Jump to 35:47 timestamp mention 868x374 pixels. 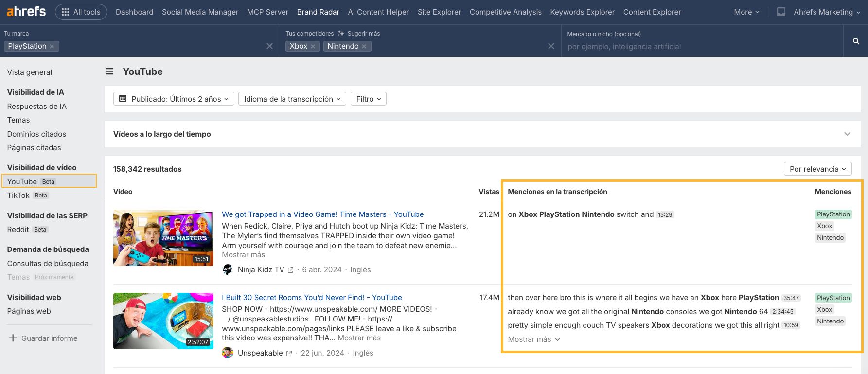tap(791, 298)
